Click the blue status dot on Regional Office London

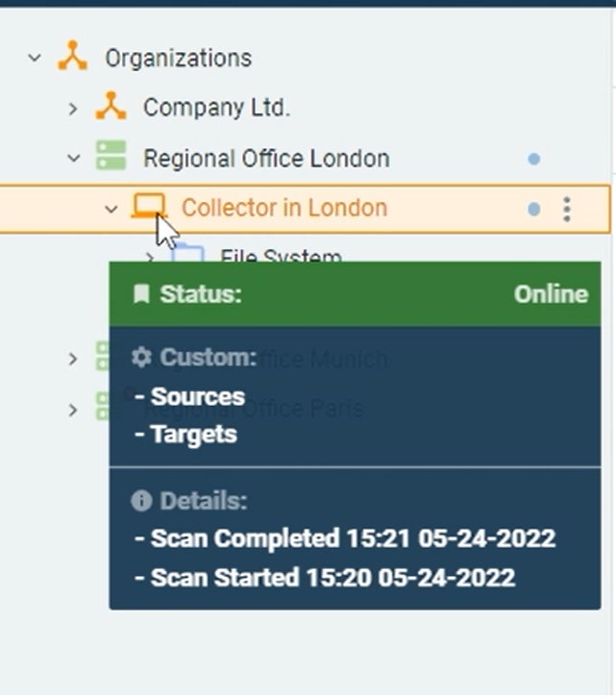point(534,159)
